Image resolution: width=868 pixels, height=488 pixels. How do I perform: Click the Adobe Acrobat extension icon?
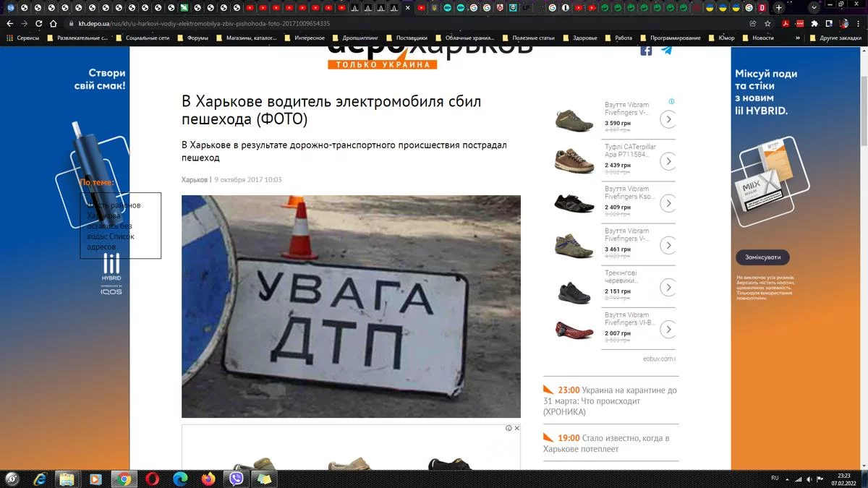click(785, 23)
